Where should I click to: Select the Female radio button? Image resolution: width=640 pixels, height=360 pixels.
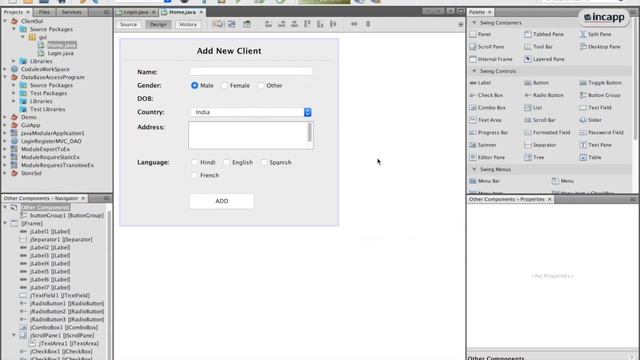pyautogui.click(x=224, y=85)
